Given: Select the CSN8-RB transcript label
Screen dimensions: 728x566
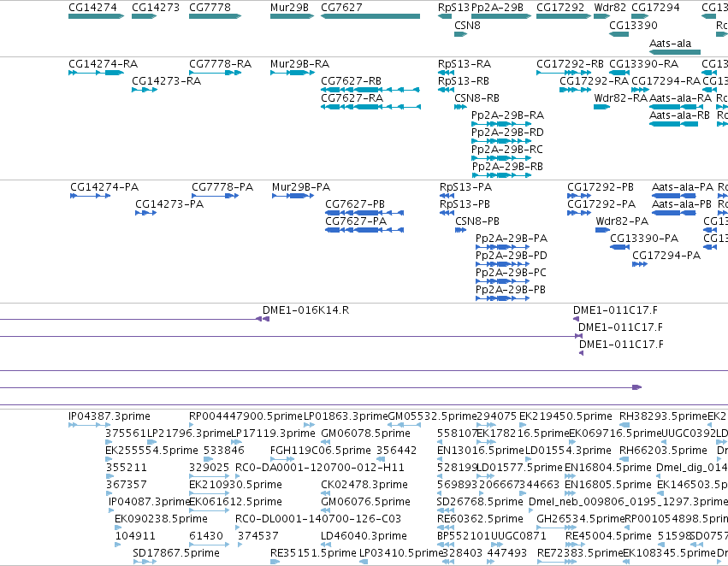Looking at the screenshot, I should coord(476,98).
